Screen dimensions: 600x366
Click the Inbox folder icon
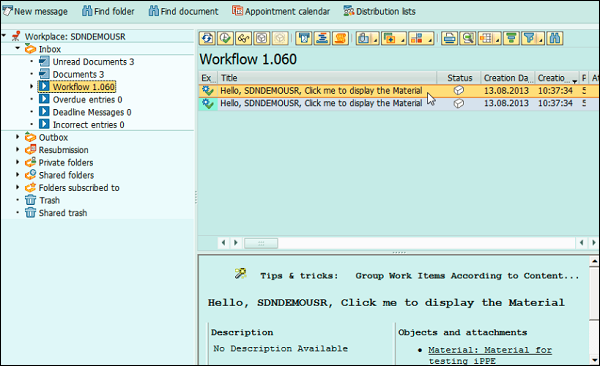click(x=30, y=49)
